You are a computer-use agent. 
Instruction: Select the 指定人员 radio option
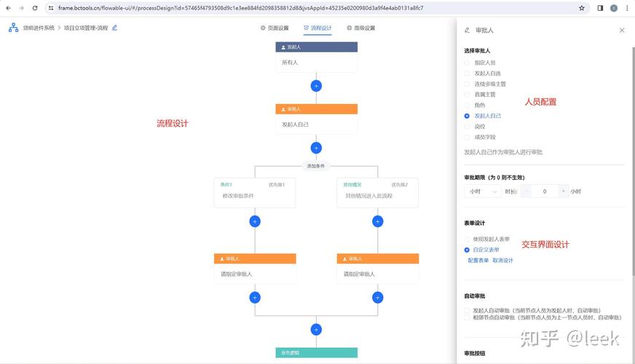coord(467,63)
